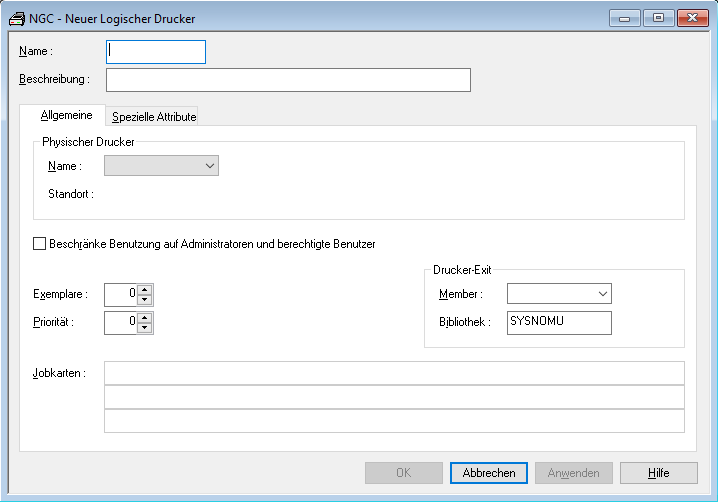Click the Bibliothek field containing SYSNOMU

pos(559,322)
